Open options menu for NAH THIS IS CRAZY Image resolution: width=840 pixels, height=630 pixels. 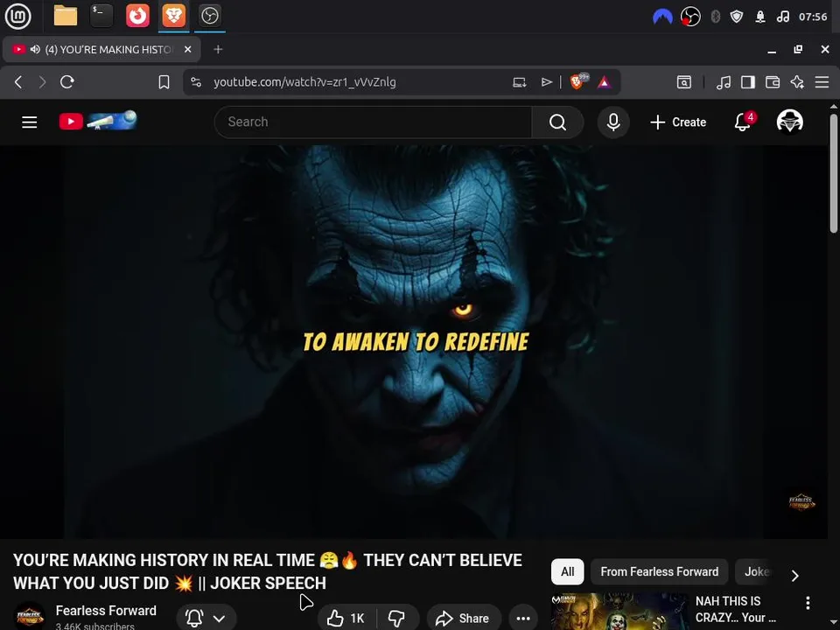pyautogui.click(x=808, y=603)
